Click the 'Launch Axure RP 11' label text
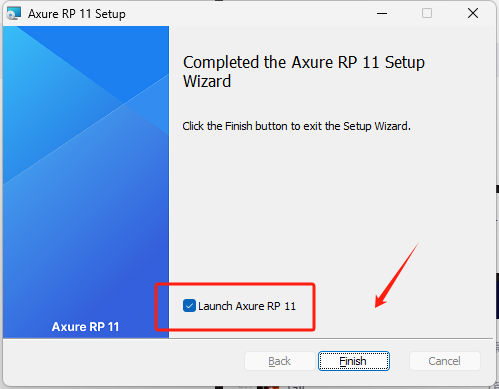The width and height of the screenshot is (499, 389). pos(247,306)
